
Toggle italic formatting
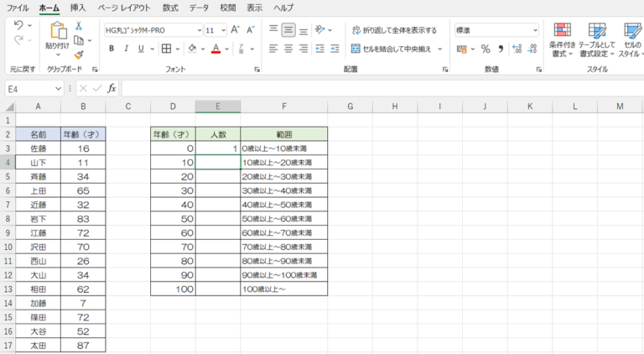click(126, 49)
